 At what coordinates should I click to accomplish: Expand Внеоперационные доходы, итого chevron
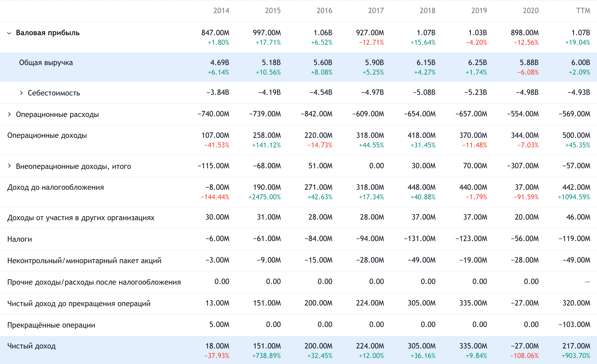(x=9, y=166)
